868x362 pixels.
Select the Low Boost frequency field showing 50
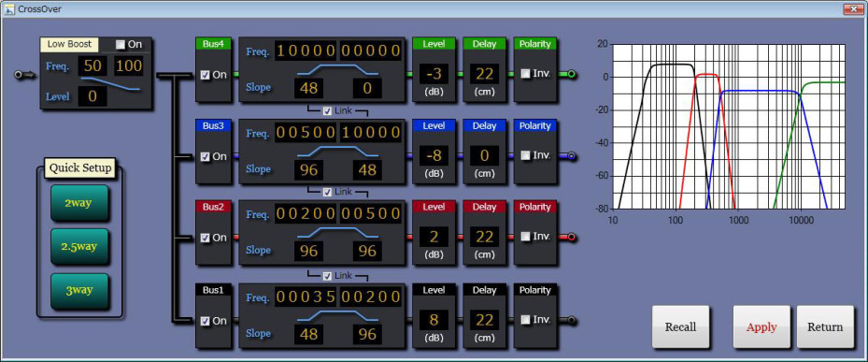coord(92,66)
